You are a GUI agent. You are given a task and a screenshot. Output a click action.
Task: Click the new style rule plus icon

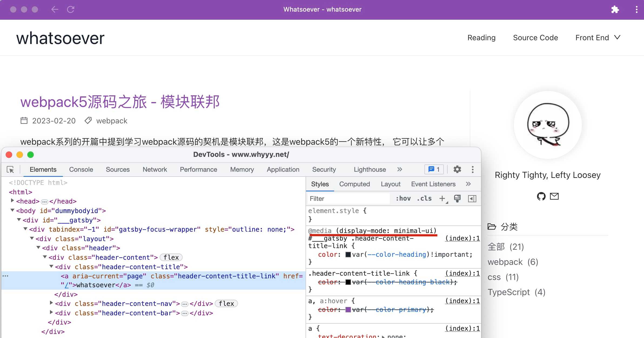(442, 199)
